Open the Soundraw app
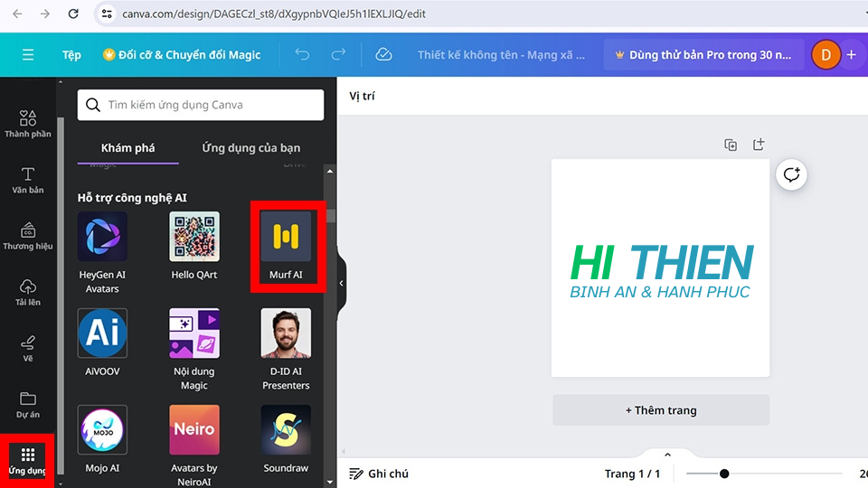Image resolution: width=868 pixels, height=488 pixels. [286, 429]
